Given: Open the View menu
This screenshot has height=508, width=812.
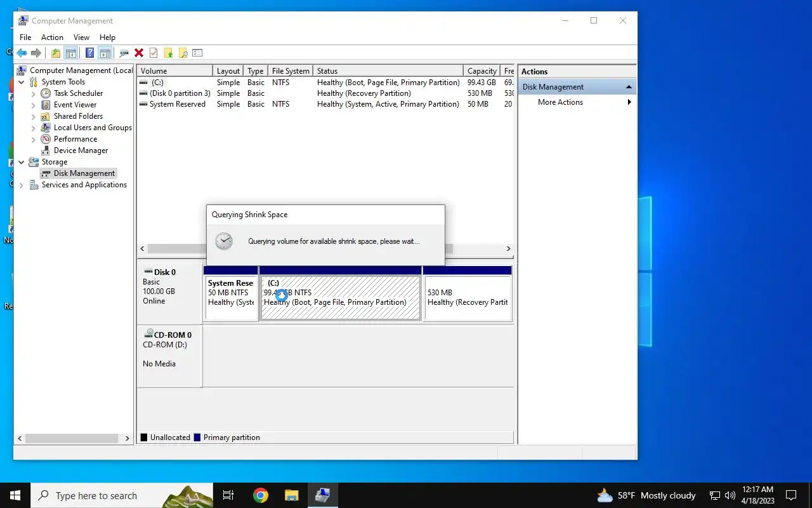Looking at the screenshot, I should pyautogui.click(x=81, y=37).
